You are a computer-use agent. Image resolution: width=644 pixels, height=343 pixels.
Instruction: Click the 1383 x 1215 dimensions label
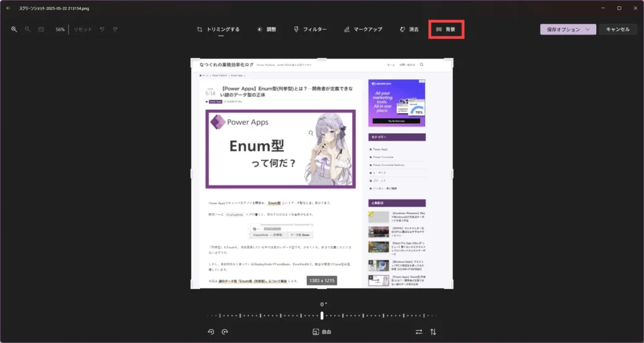point(322,281)
